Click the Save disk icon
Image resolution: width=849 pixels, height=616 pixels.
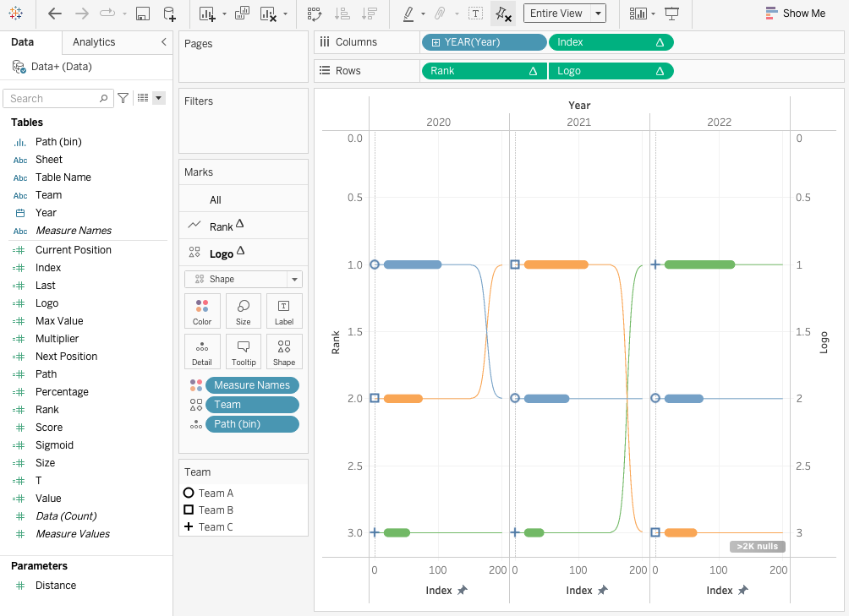pyautogui.click(x=142, y=14)
